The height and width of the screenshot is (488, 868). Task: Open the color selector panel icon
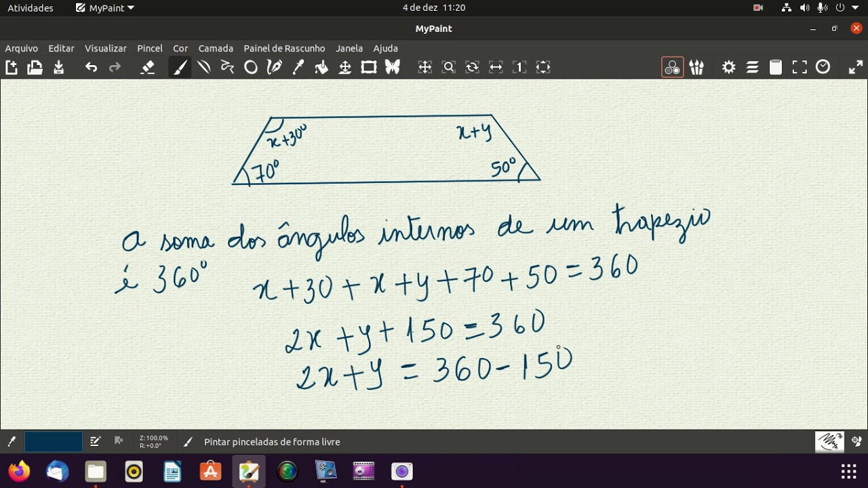click(x=673, y=67)
